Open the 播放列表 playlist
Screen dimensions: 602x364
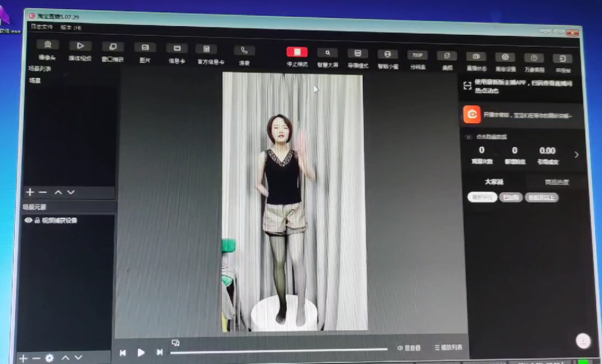coord(448,348)
